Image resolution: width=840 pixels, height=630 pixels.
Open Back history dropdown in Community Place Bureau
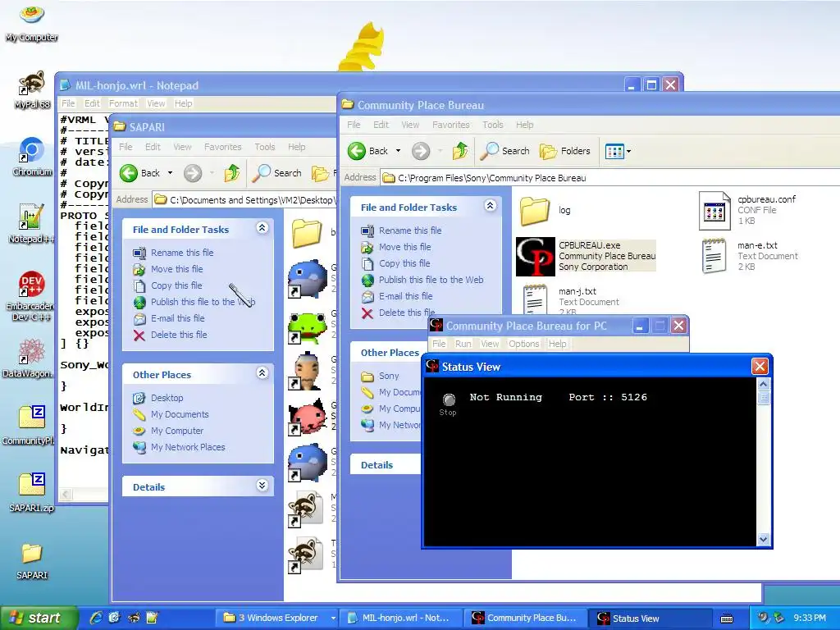point(398,151)
